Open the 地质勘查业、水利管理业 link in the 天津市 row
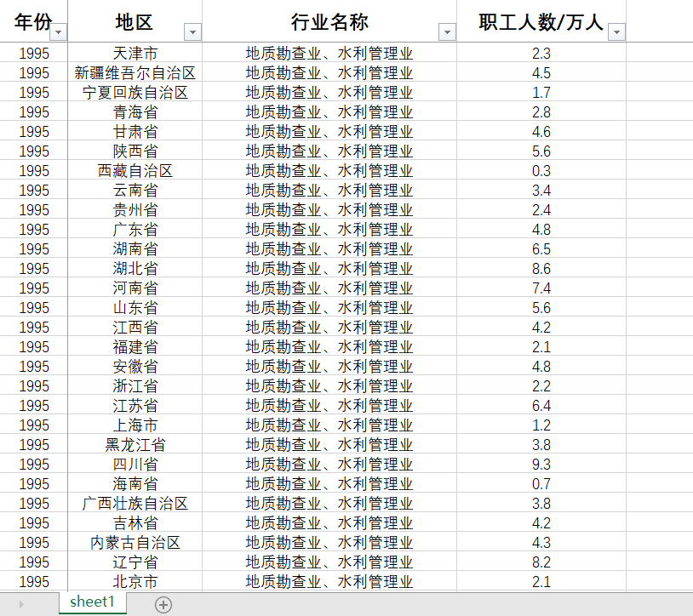 click(330, 53)
